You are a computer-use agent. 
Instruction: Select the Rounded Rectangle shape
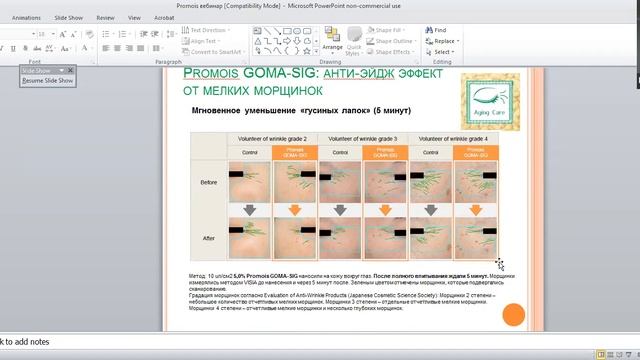tap(307, 31)
